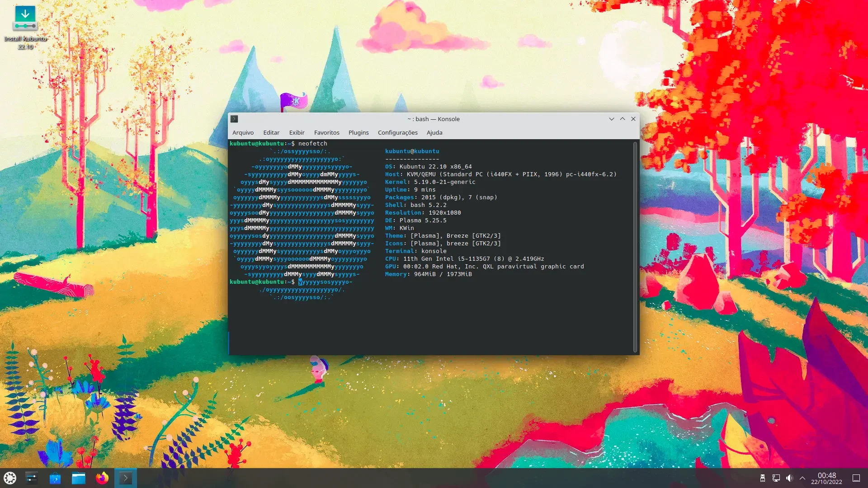868x488 pixels.
Task: Click the 'KWin' window manager text
Action: (407, 228)
